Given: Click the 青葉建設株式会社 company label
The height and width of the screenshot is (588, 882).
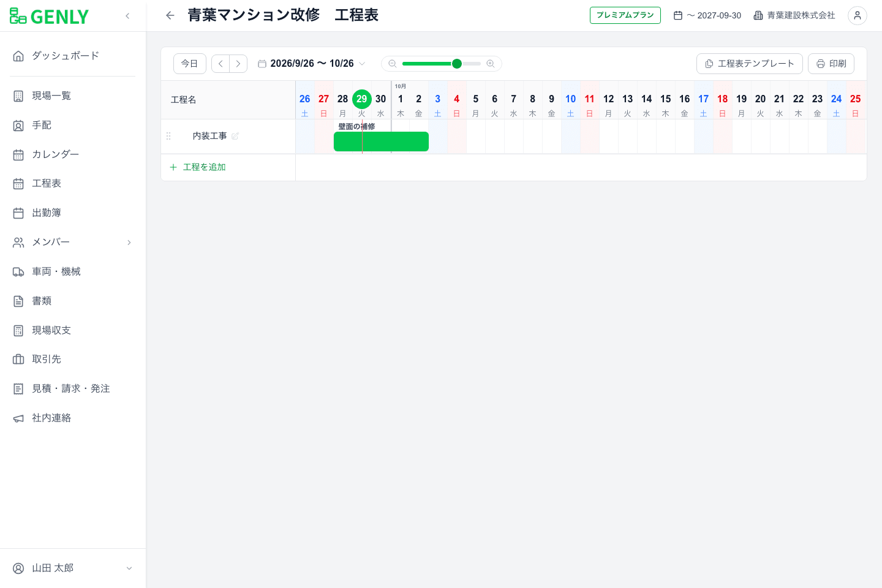Looking at the screenshot, I should point(794,15).
